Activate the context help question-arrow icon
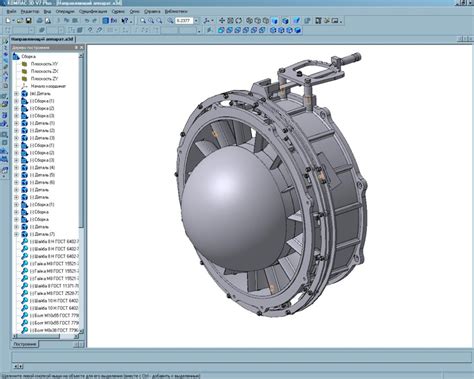Image resolution: width=474 pixels, height=379 pixels. [x=125, y=21]
